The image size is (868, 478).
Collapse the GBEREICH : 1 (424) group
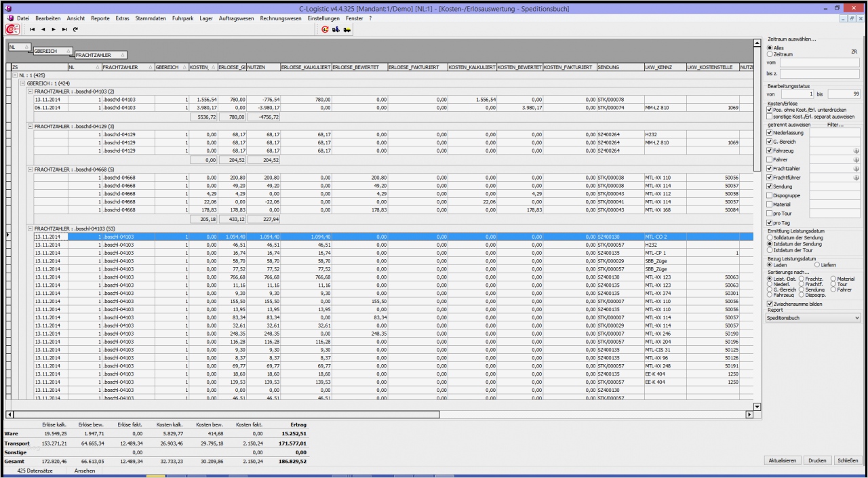[x=23, y=83]
